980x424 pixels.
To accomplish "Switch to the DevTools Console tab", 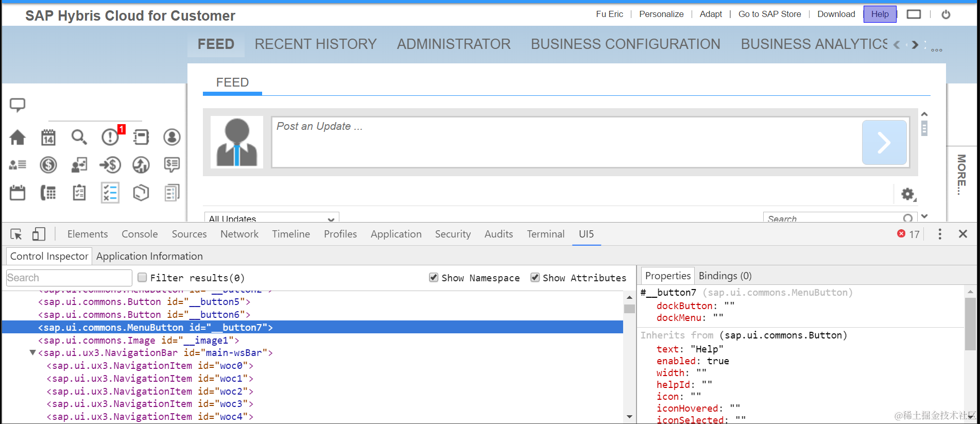I will 140,234.
